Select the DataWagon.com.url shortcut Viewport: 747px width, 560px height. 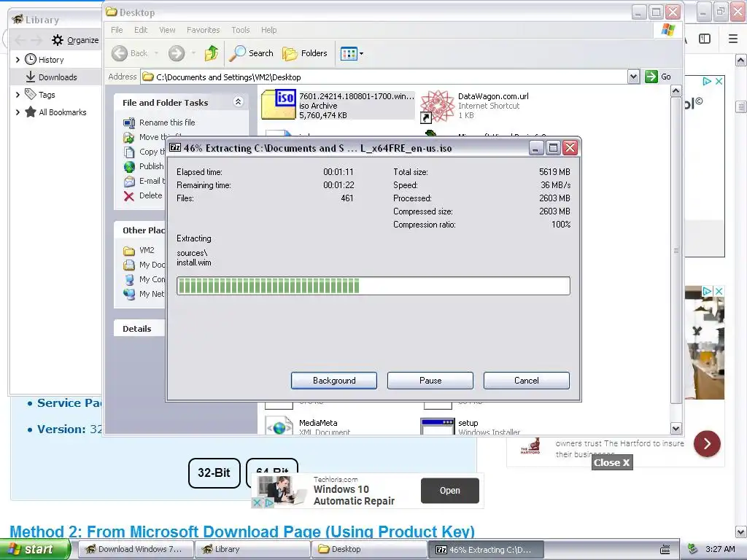coord(475,106)
